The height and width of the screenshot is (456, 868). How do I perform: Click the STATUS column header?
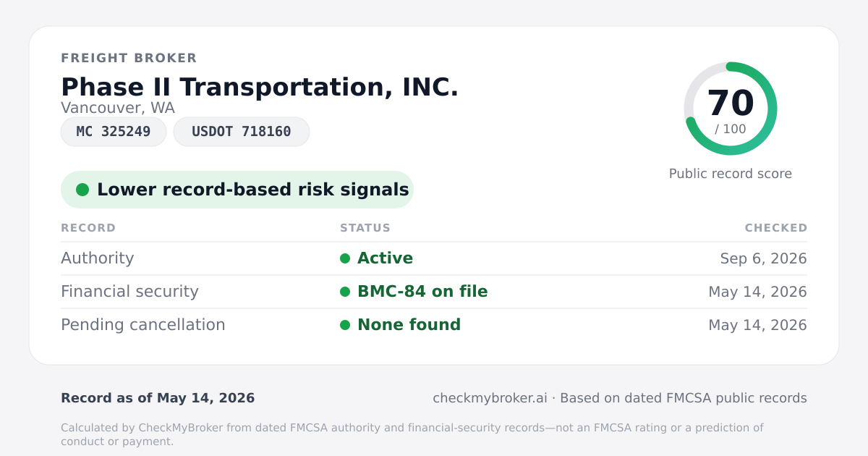coord(365,228)
